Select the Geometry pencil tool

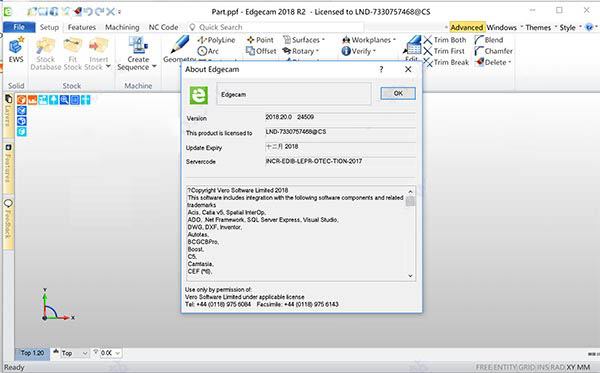[x=179, y=49]
